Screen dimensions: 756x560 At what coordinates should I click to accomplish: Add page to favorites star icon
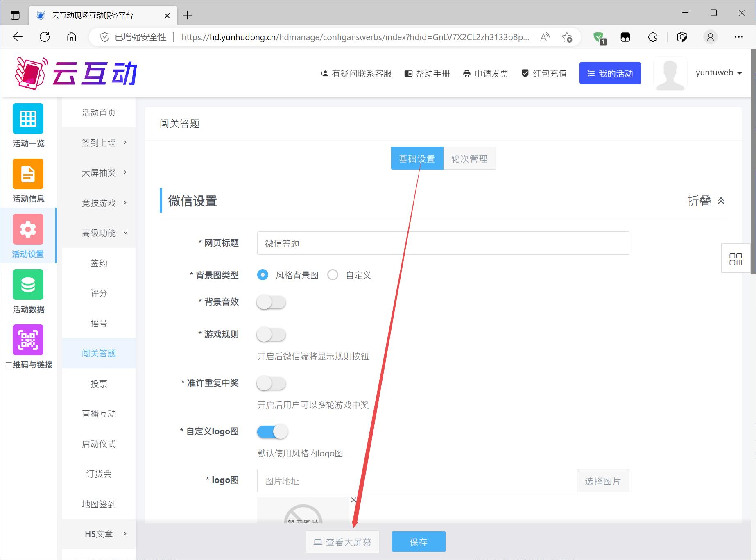(567, 37)
